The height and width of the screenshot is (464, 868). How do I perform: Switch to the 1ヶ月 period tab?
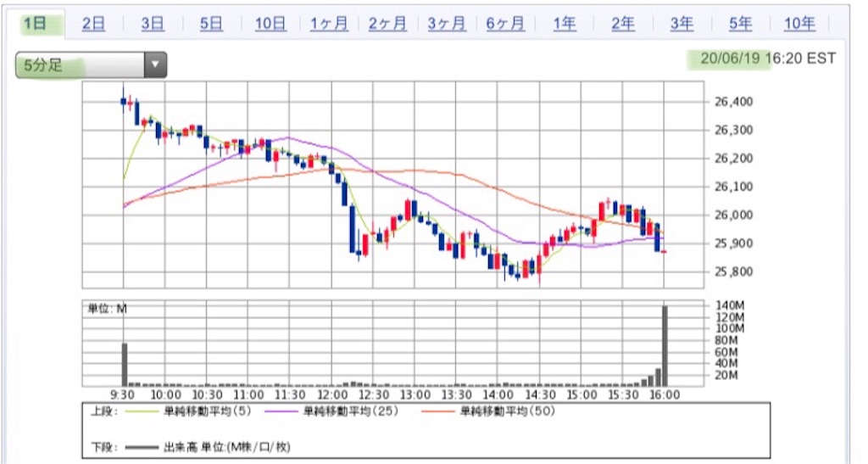point(329,24)
